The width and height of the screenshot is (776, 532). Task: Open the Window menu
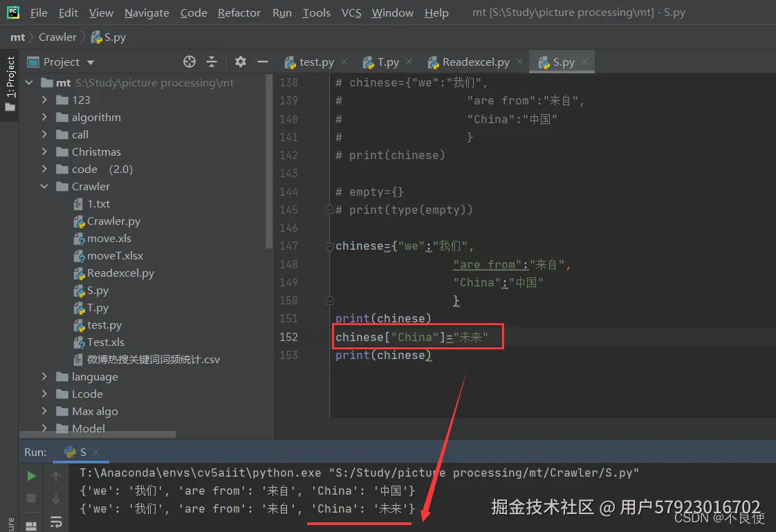(x=392, y=13)
